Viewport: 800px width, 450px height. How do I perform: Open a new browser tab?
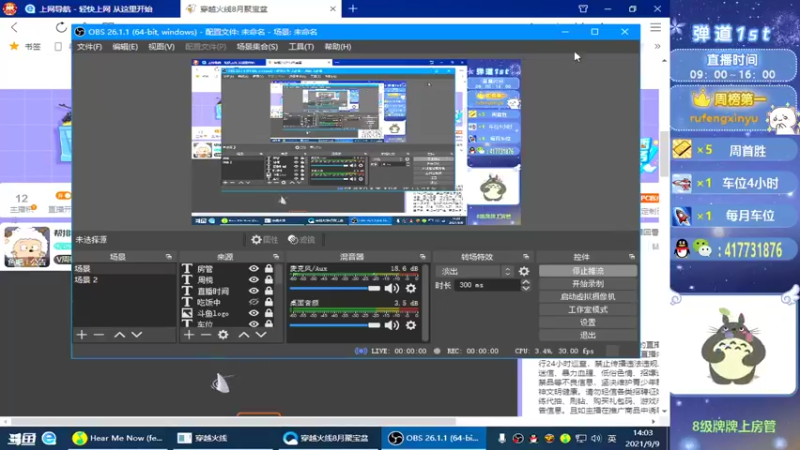coord(353,9)
